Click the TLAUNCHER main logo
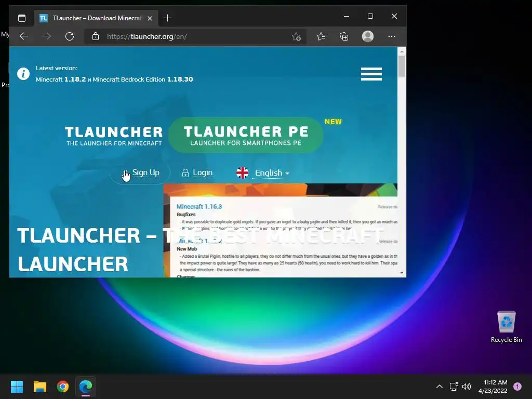Screen dimensions: 532x399 click(114, 136)
